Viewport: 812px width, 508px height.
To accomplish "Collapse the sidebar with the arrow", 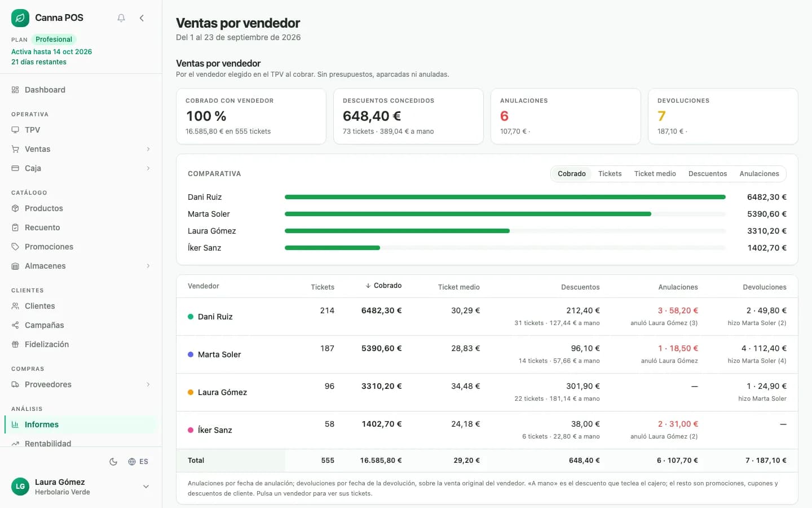I will click(x=142, y=18).
